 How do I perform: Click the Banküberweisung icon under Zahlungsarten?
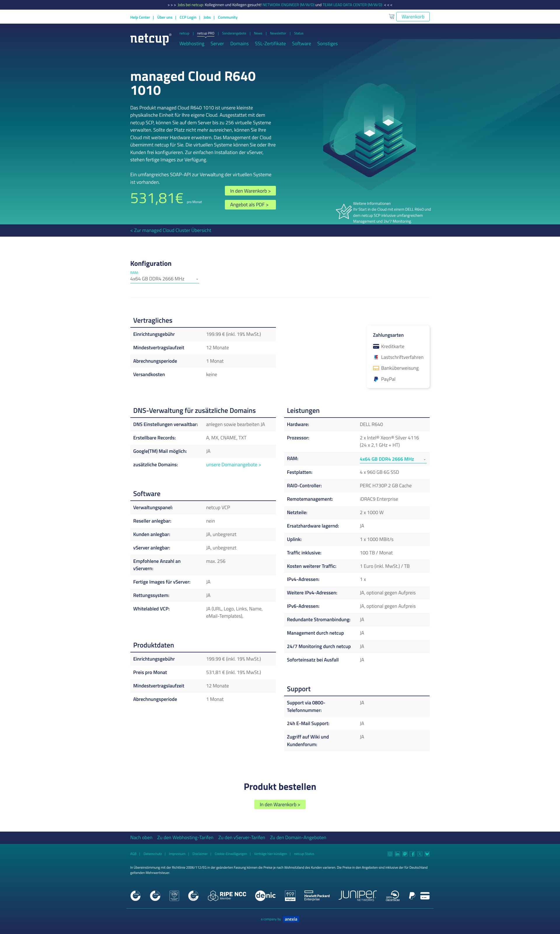pos(376,368)
